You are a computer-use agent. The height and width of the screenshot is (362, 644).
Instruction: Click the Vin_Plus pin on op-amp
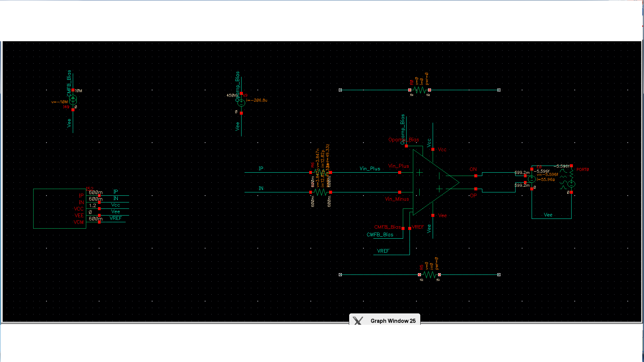click(x=399, y=172)
